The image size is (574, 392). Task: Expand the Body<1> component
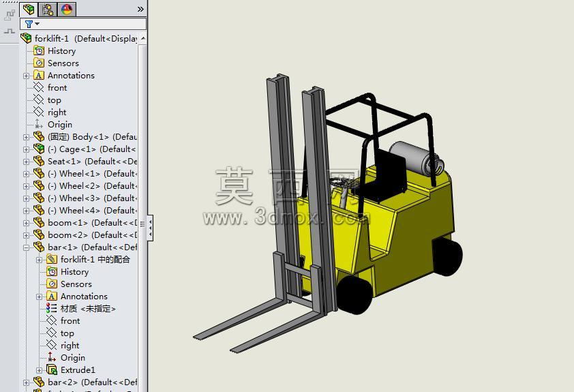point(26,137)
